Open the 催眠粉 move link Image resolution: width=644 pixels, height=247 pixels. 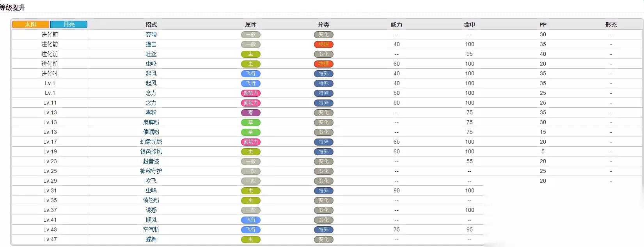pyautogui.click(x=151, y=132)
